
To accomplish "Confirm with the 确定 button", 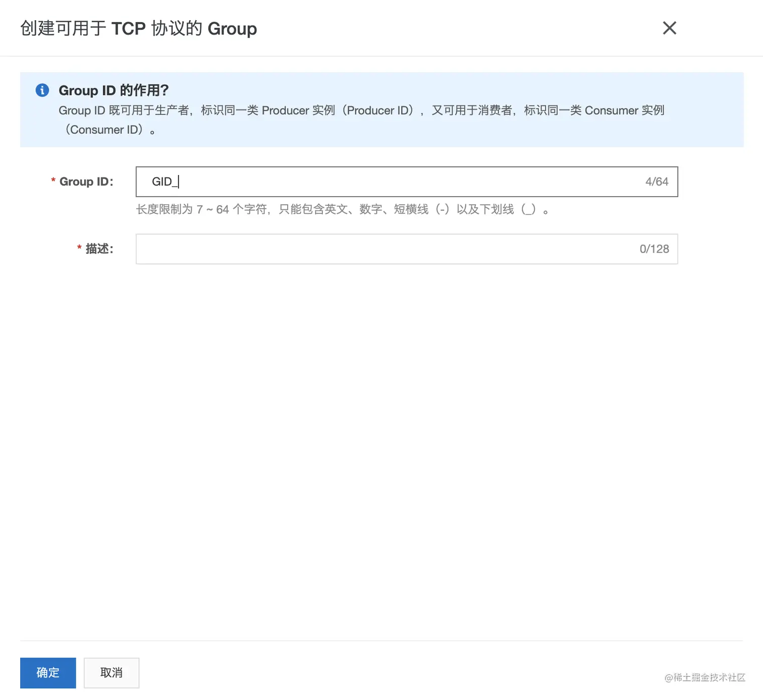I will (x=48, y=673).
